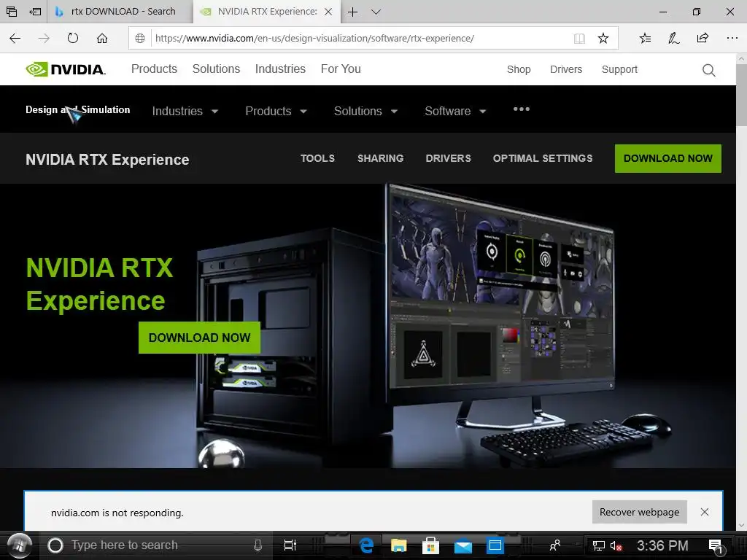Click the Shop link
The image size is (747, 560).
point(519,69)
